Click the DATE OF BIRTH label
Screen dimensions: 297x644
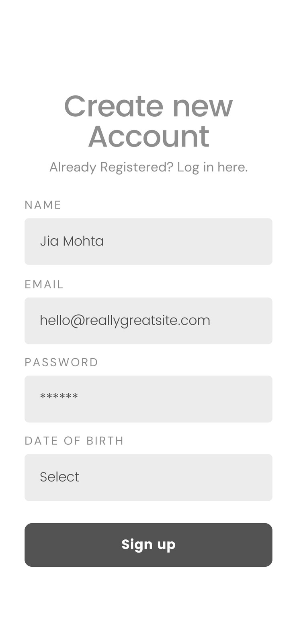pos(74,441)
